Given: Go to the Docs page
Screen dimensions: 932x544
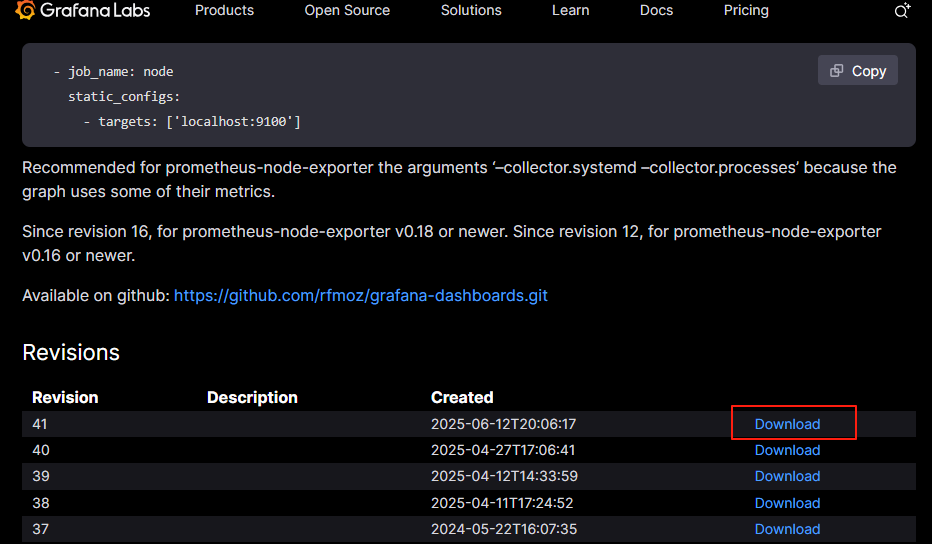Looking at the screenshot, I should [656, 11].
